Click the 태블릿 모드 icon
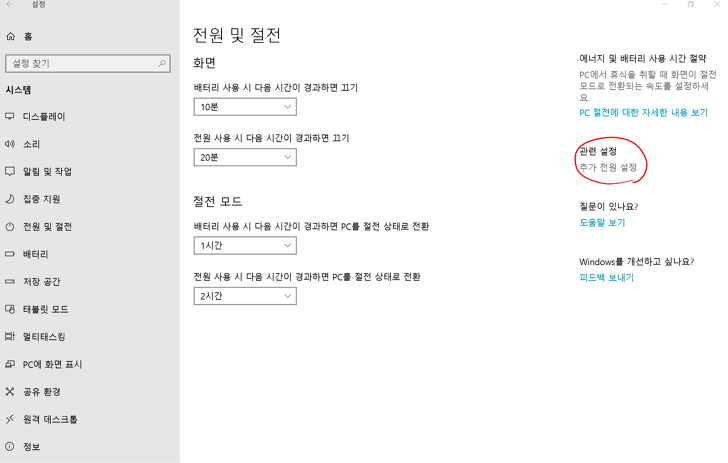This screenshot has height=463, width=728. click(x=10, y=309)
